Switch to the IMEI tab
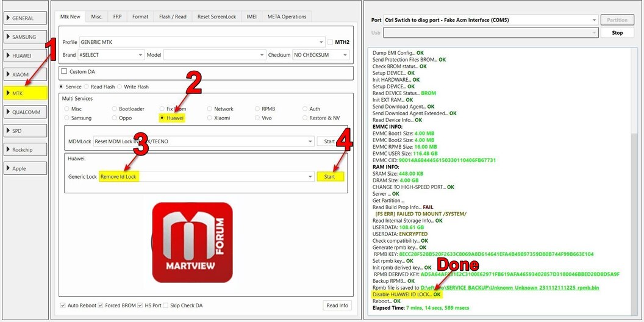The height and width of the screenshot is (322, 644). click(x=252, y=17)
